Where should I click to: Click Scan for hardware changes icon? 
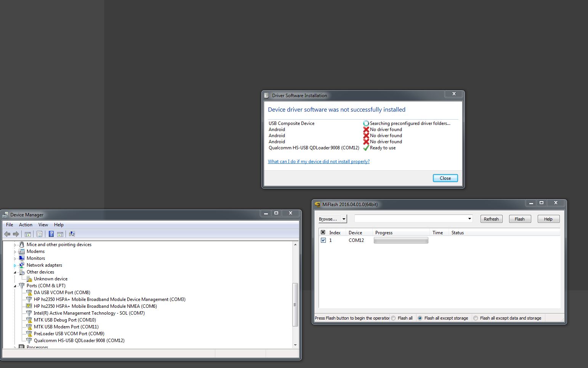(x=72, y=234)
